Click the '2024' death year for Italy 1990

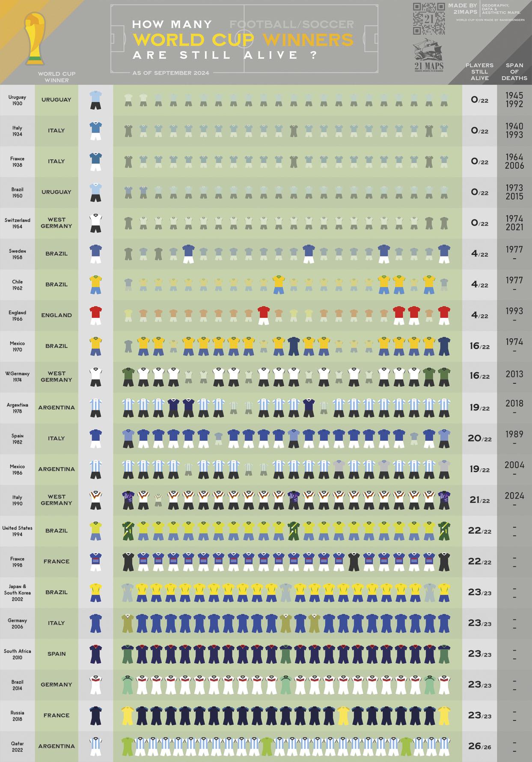coord(514,496)
